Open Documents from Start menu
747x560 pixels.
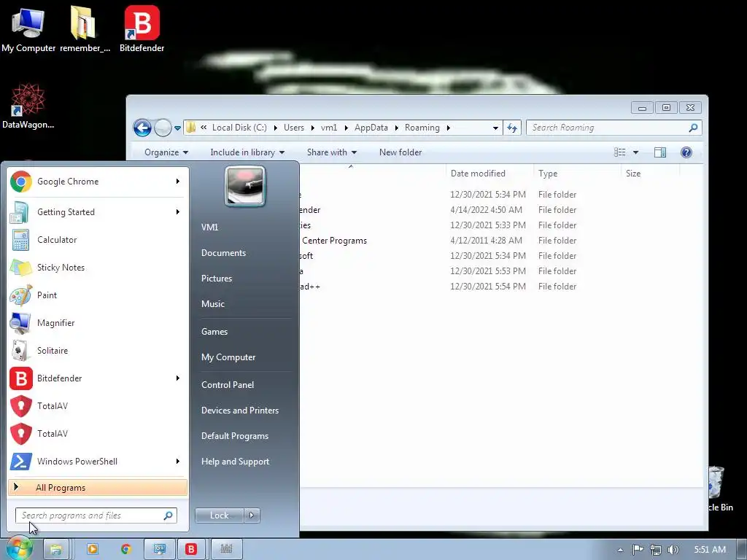click(223, 253)
